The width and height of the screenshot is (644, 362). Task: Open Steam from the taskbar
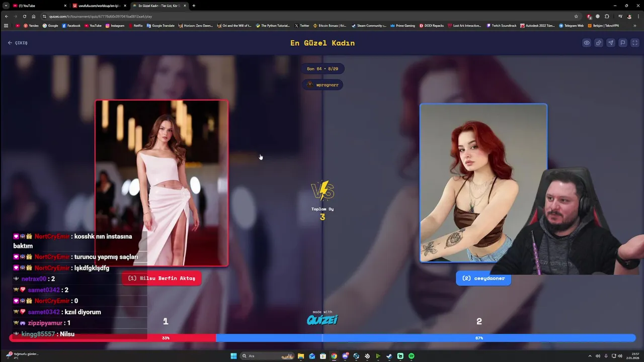(389, 356)
